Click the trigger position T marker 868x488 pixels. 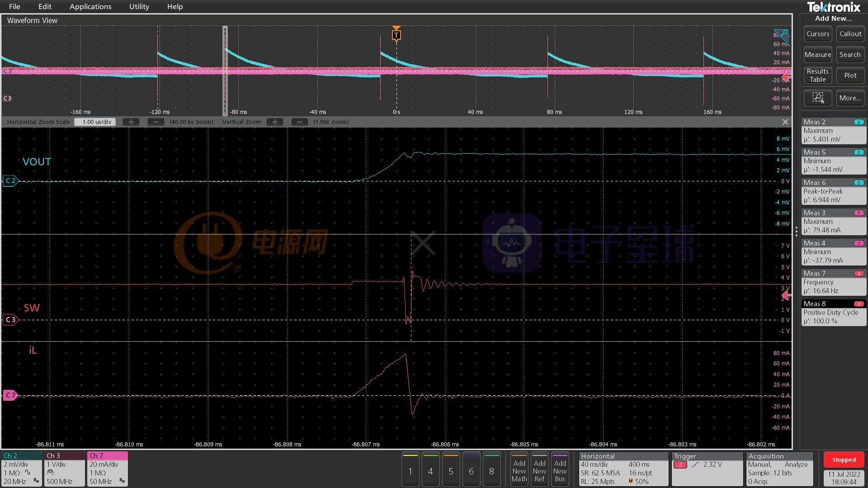(x=396, y=35)
